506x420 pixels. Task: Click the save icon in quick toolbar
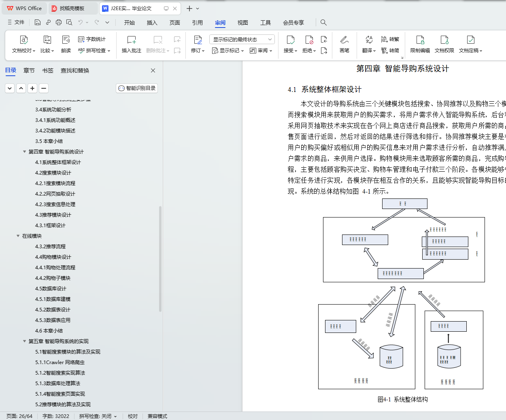tap(38, 22)
